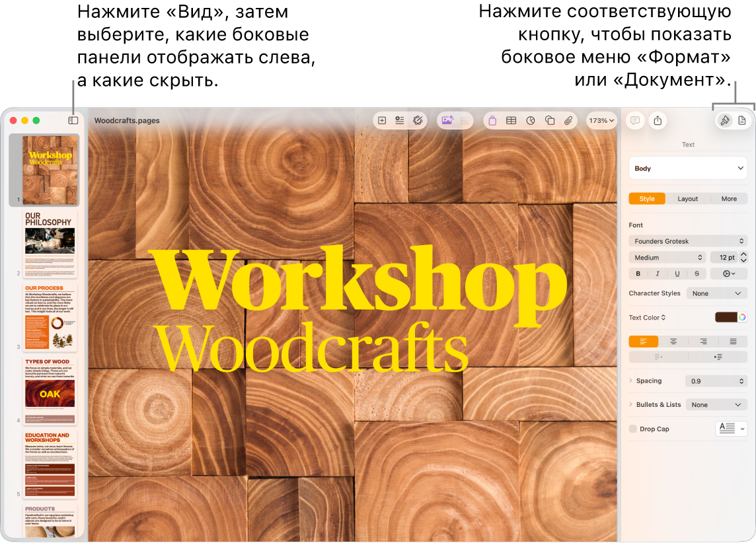The height and width of the screenshot is (543, 756).
Task: Add a comment with the Comment icon
Action: [634, 120]
